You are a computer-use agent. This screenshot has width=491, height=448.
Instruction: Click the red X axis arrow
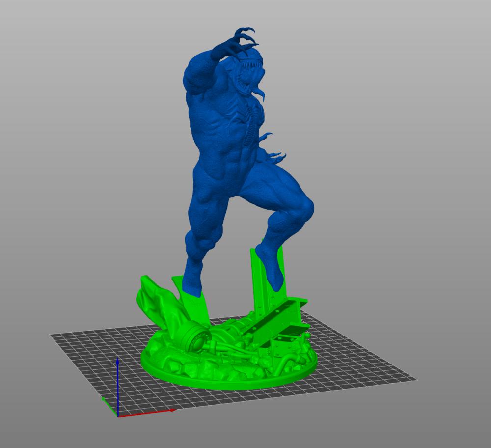[x=146, y=413]
